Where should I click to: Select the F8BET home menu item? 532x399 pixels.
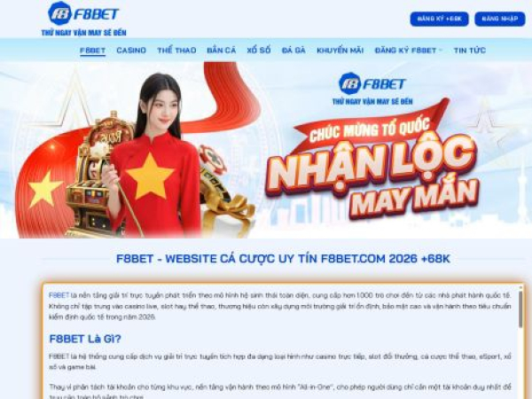point(92,51)
